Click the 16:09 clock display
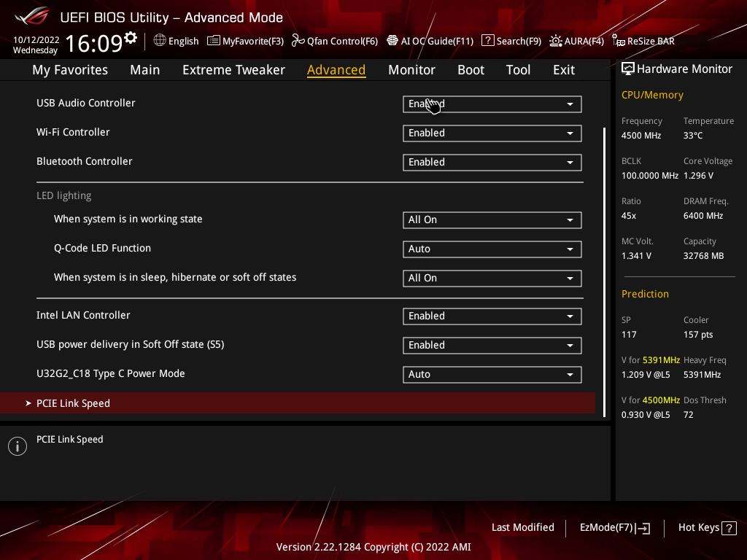 [94, 43]
